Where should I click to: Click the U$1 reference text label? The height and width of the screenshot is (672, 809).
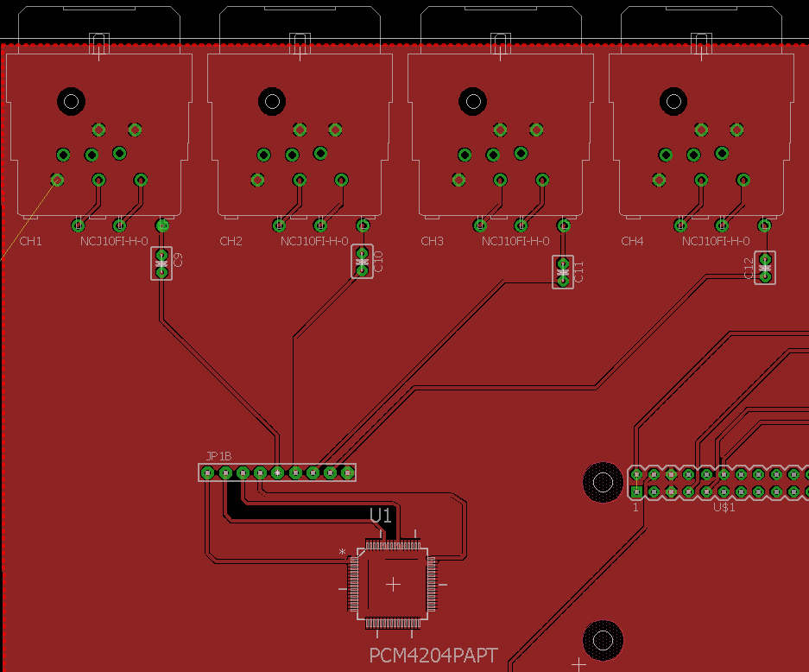click(x=724, y=507)
